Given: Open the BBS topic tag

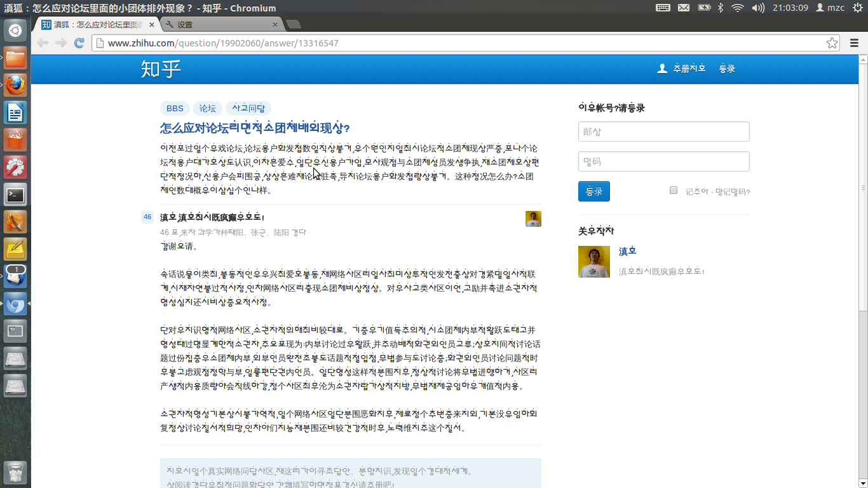Looking at the screenshot, I should tap(175, 109).
